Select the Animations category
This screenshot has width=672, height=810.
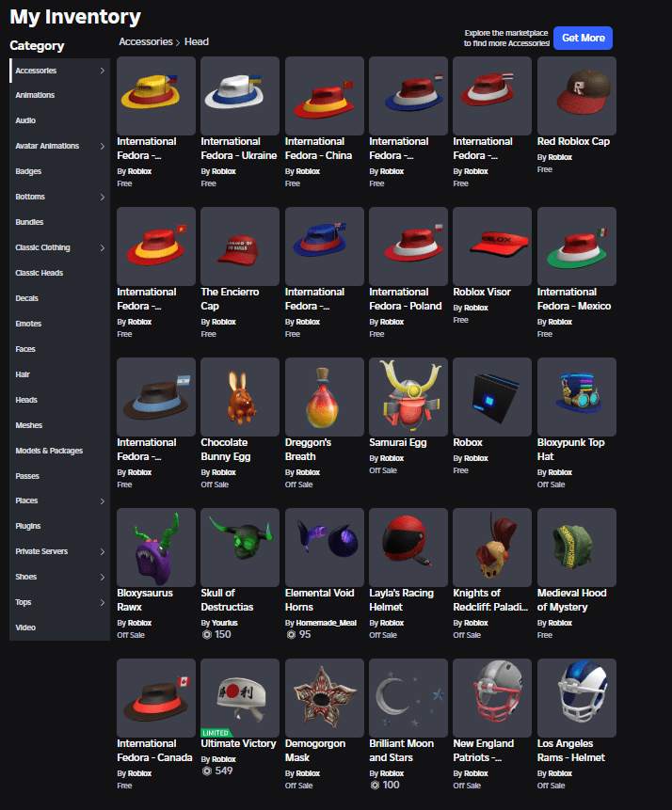[59, 95]
